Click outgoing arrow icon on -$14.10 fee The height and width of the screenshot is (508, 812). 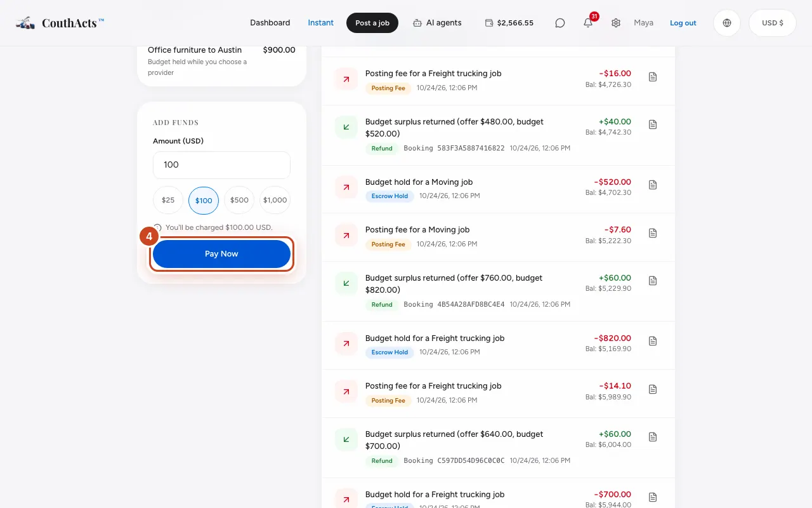pos(346,392)
